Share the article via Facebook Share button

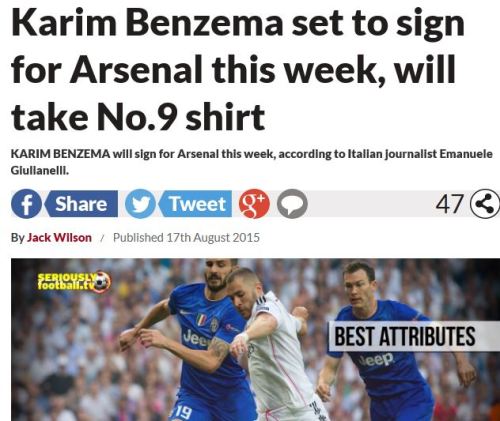81,204
